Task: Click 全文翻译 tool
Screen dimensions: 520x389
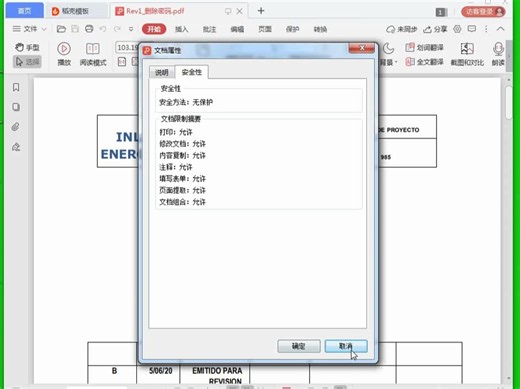Action: tap(424, 62)
